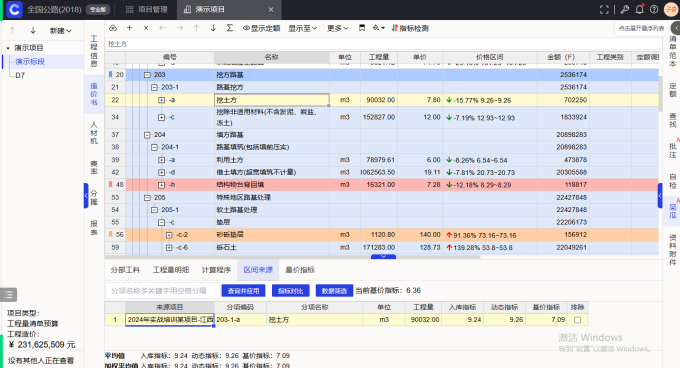Check the 排除 checkbox in row 1

coord(577,320)
